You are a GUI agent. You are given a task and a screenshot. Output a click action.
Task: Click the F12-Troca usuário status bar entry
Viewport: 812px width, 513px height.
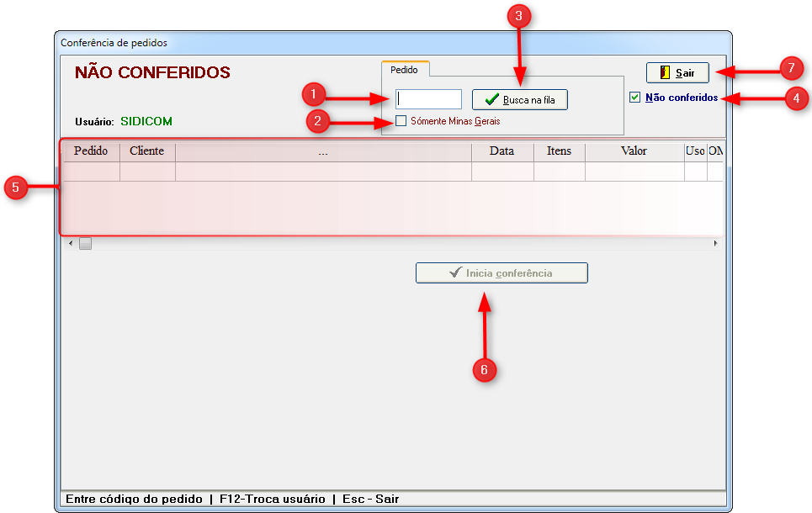[273, 499]
